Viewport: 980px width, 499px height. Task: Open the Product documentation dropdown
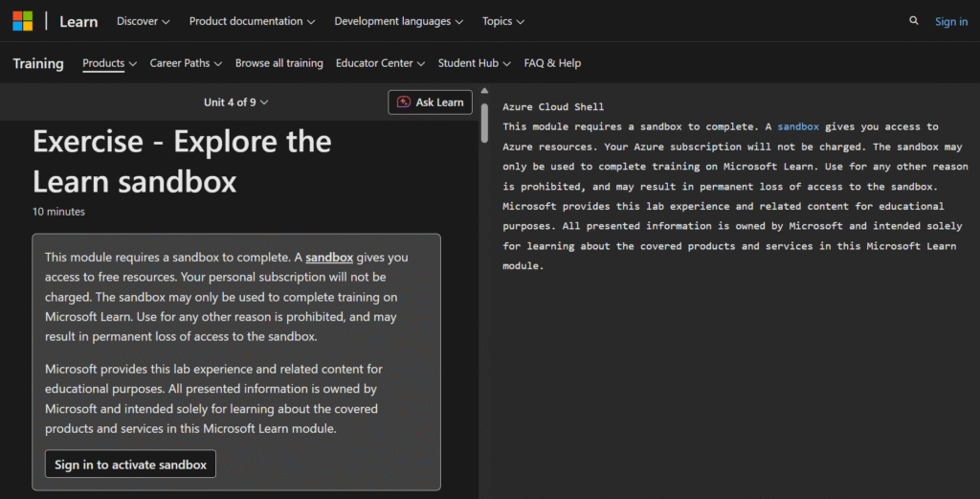tap(252, 21)
